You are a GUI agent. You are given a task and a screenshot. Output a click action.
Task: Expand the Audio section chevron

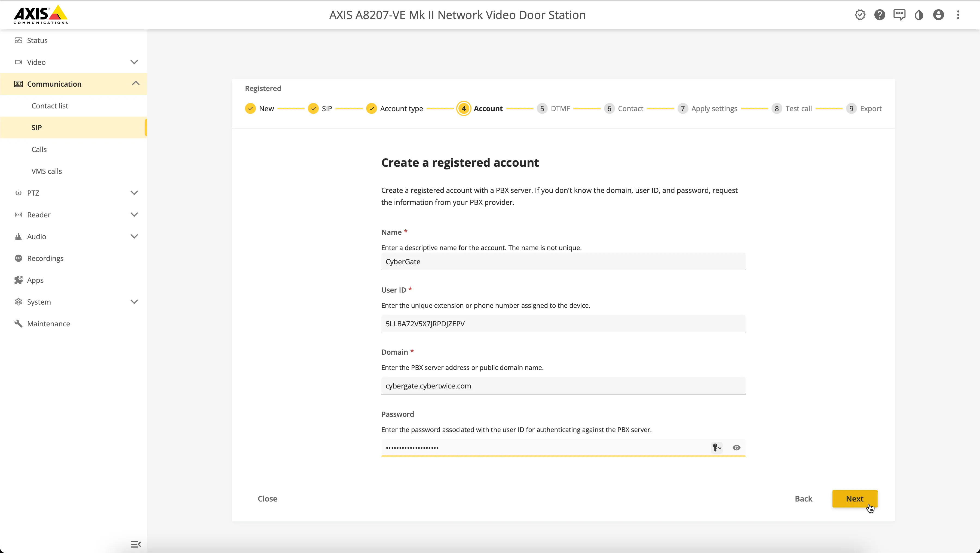pos(134,236)
